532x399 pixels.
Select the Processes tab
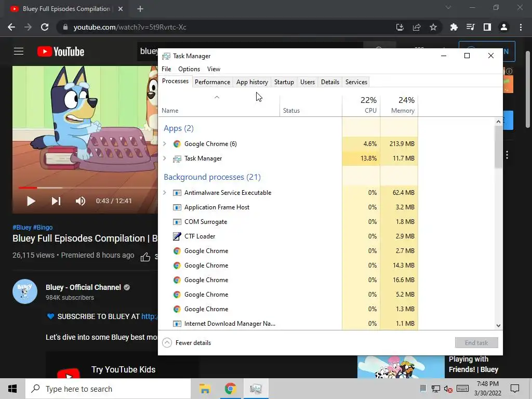175,81
